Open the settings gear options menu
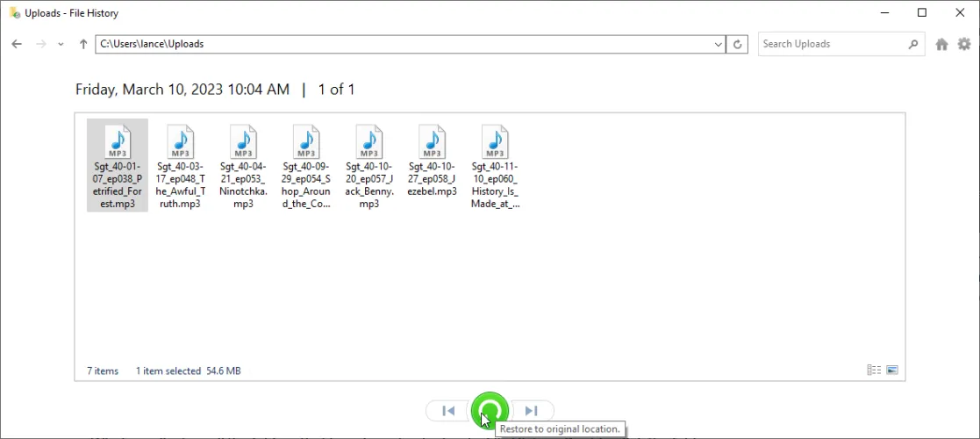 [964, 44]
